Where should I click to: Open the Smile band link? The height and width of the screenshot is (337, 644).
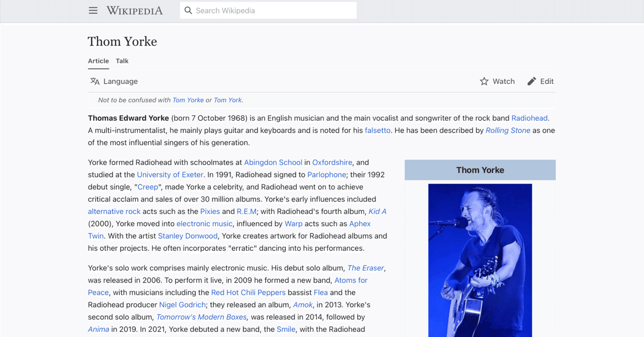point(286,329)
